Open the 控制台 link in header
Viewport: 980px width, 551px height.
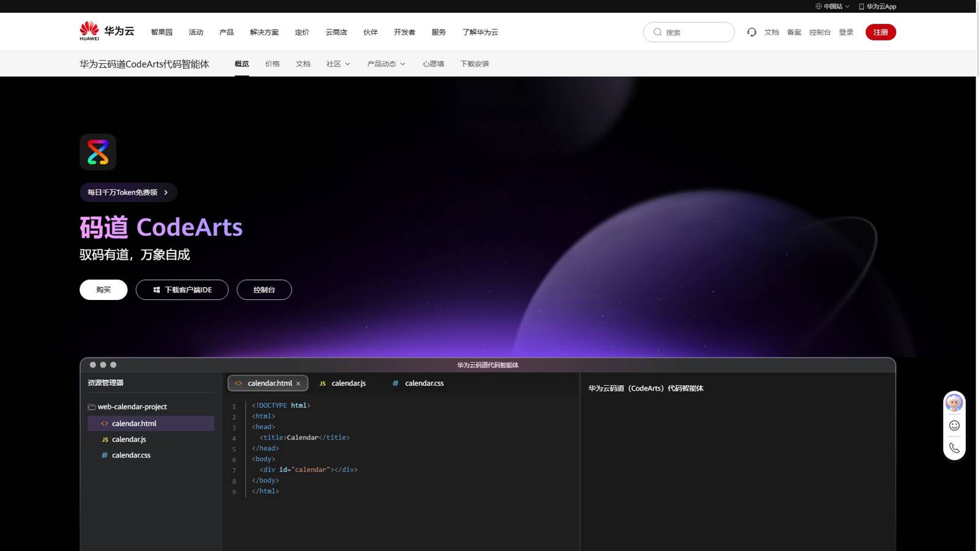pos(820,32)
